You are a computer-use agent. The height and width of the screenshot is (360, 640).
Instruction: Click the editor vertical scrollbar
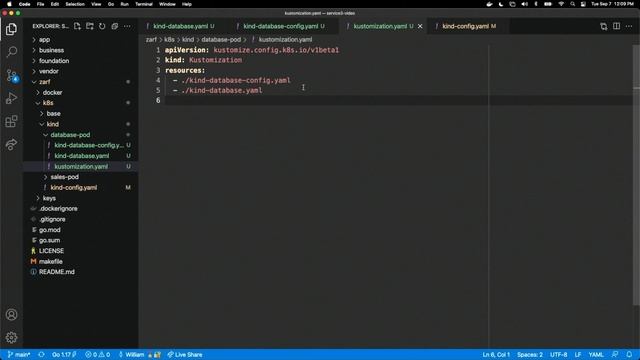tap(636, 176)
